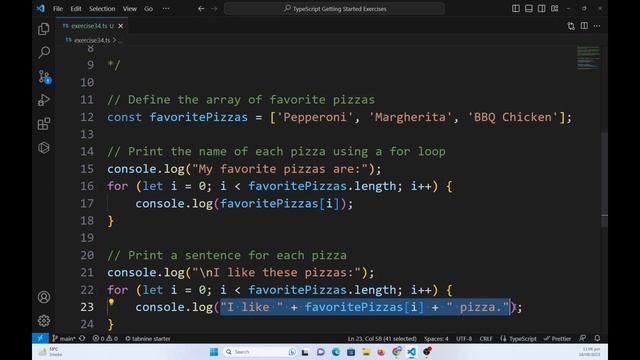Click the Prettier status item

558,338
